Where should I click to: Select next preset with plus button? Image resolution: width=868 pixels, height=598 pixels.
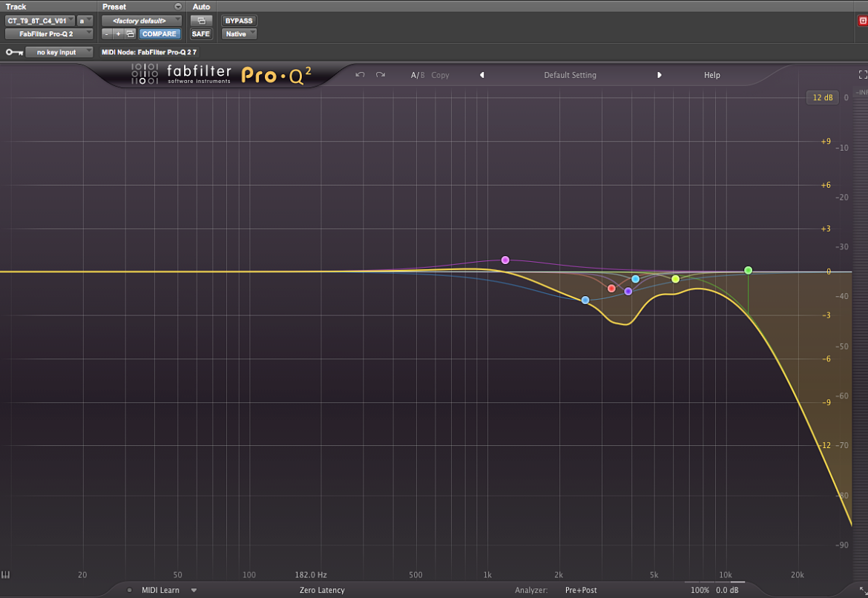(x=118, y=34)
